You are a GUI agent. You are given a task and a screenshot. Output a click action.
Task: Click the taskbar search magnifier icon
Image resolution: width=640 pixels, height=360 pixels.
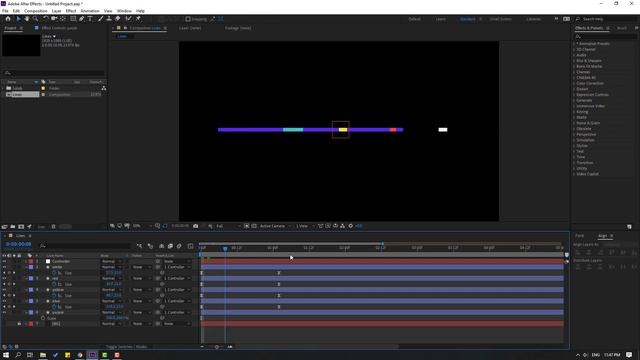[x=18, y=355]
